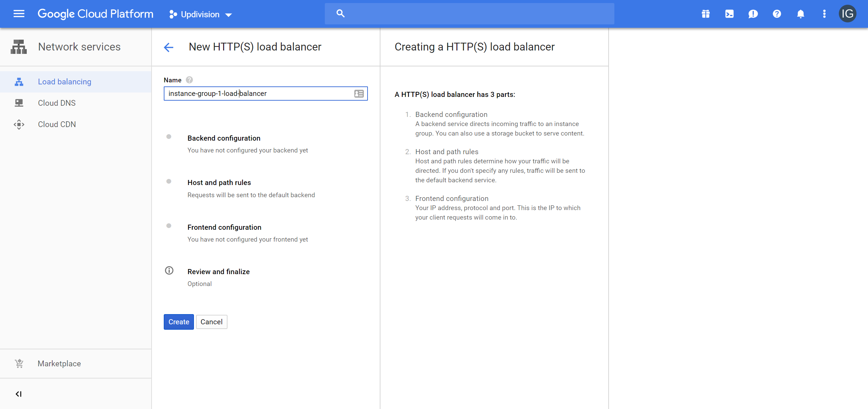Click the Cloud CDN sidebar icon
This screenshot has height=409, width=868.
[19, 124]
